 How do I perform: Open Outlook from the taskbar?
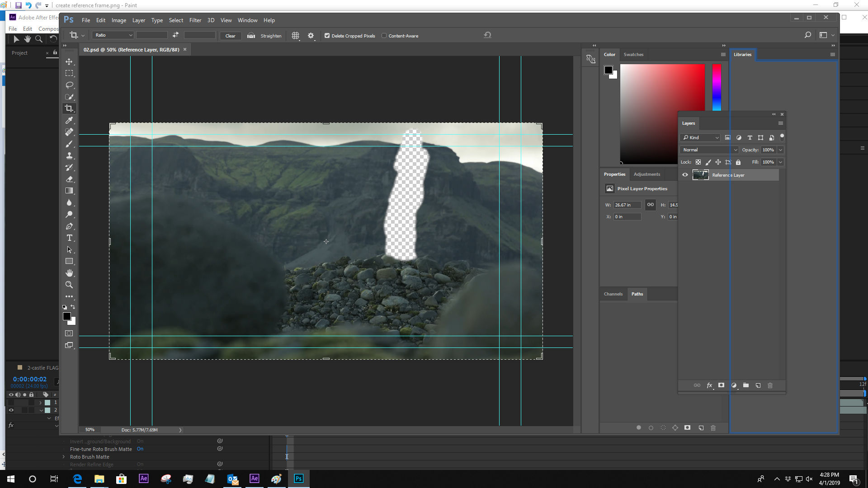(232, 479)
